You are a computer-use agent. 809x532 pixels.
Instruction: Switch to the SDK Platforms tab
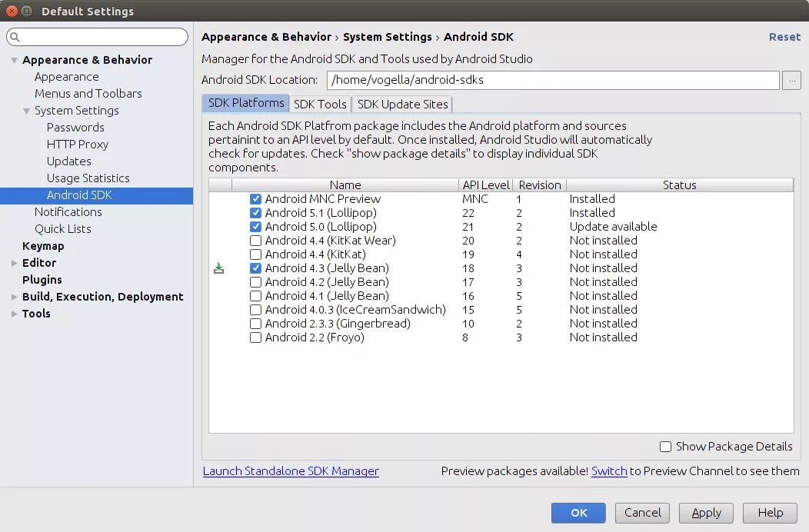pos(245,103)
